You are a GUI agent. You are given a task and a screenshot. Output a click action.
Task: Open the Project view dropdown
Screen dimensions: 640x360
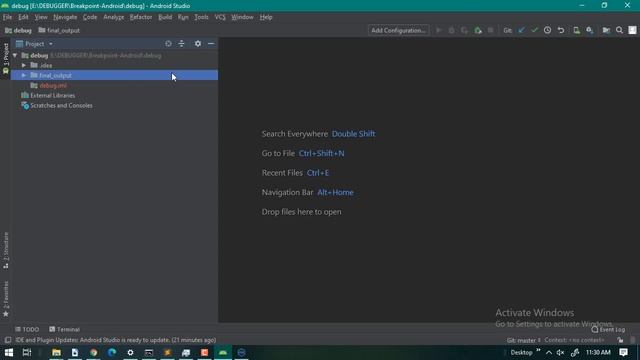coord(34,44)
